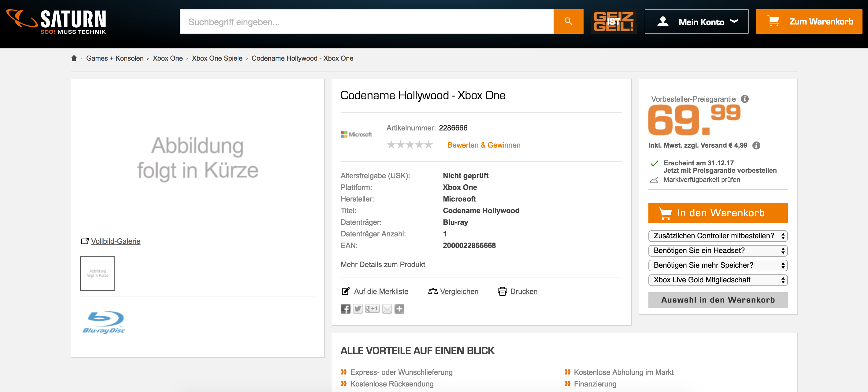This screenshot has height=392, width=868.
Task: Expand Zusätzlichen Controller mitbestellen dropdown
Action: [718, 236]
